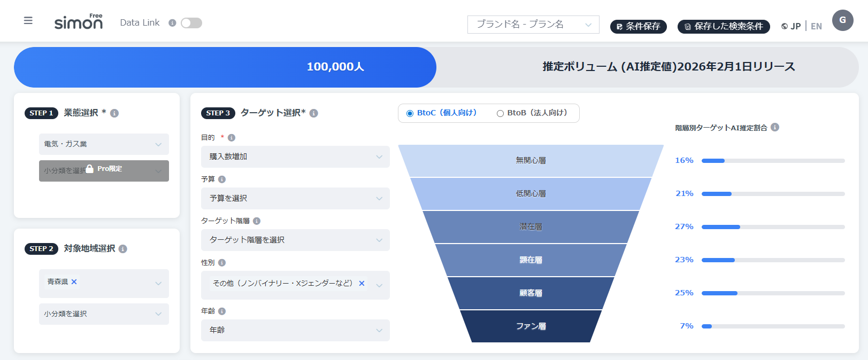The image size is (868, 360).
Task: Remove 青森県 tag with its X icon
Action: coord(74,281)
